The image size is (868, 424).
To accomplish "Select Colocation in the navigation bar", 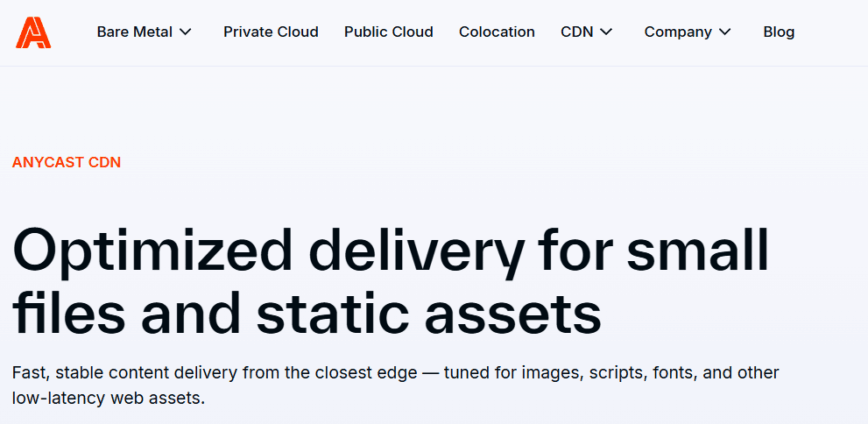I will (497, 32).
